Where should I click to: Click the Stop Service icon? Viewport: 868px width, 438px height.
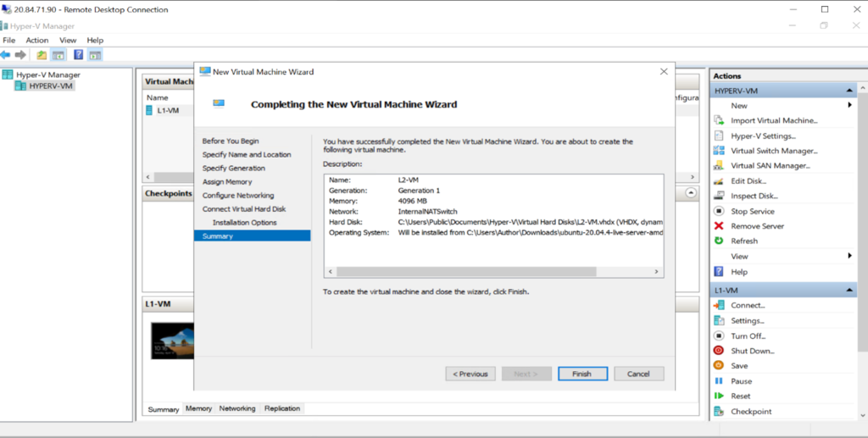[x=719, y=211]
